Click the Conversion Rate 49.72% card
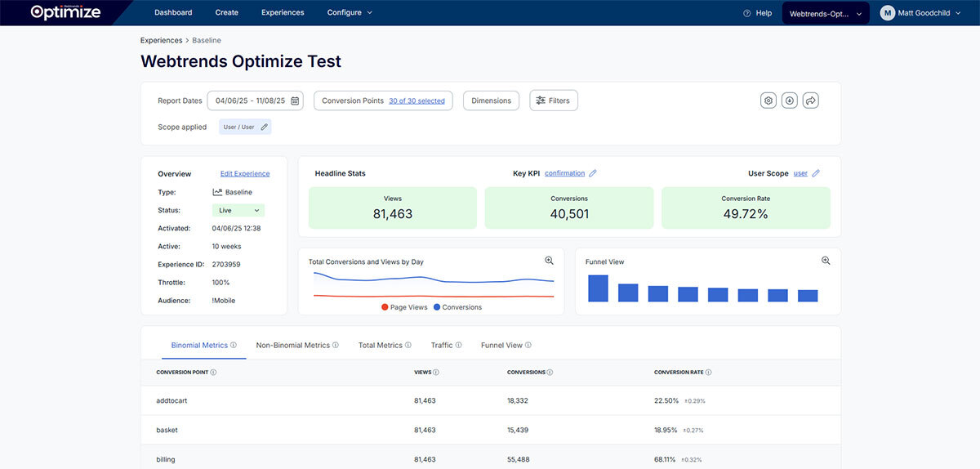Image resolution: width=980 pixels, height=469 pixels. (746, 208)
